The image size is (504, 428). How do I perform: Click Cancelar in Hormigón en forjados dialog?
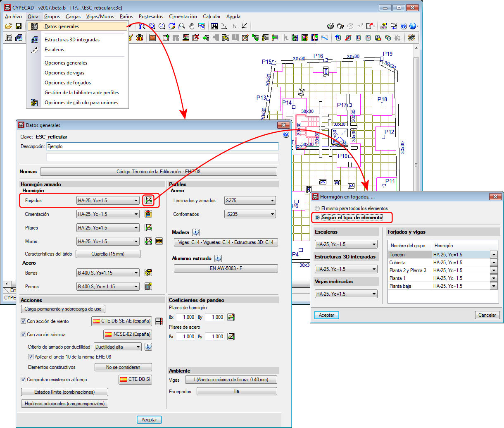pyautogui.click(x=487, y=315)
